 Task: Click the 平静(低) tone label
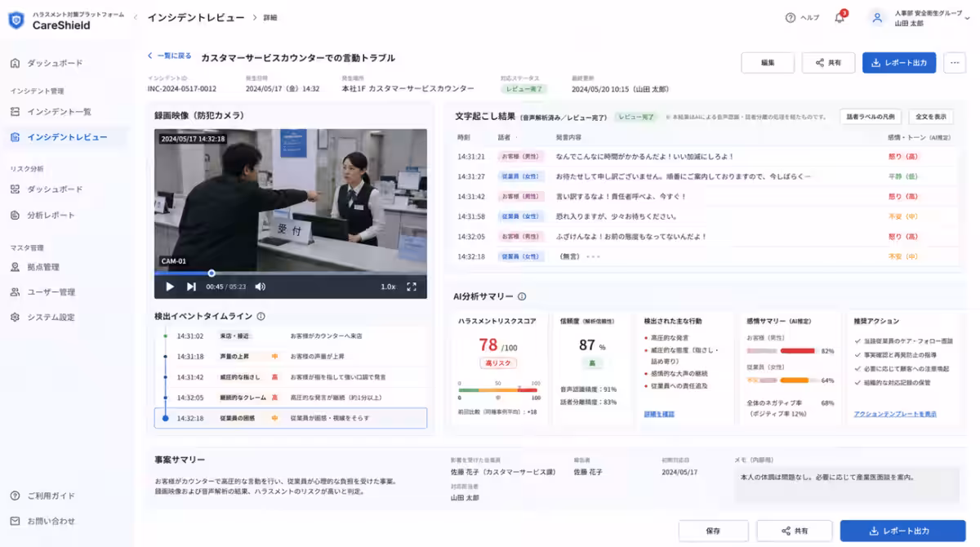(x=902, y=176)
